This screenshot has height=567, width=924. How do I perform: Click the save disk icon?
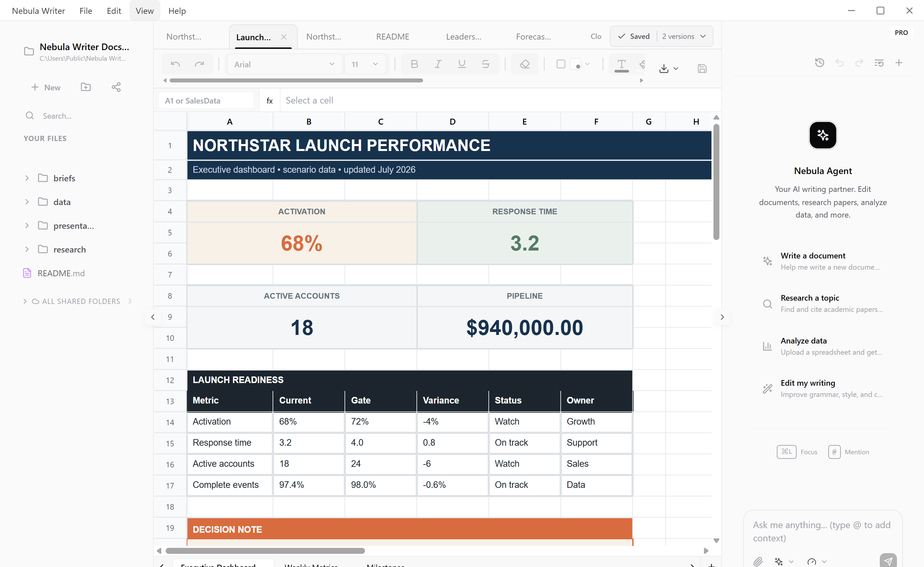(702, 68)
